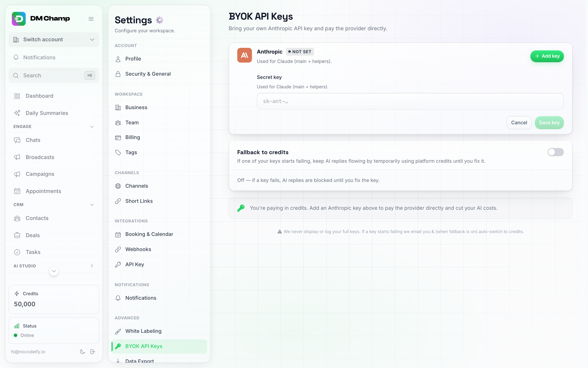Click the Tasks checkmark circle icon
The height and width of the screenshot is (368, 588).
coord(17,252)
